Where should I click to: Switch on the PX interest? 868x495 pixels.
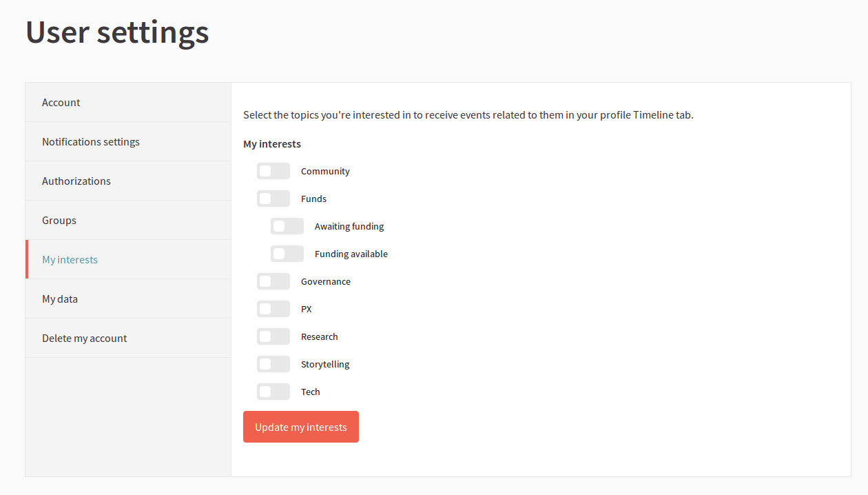pos(273,309)
